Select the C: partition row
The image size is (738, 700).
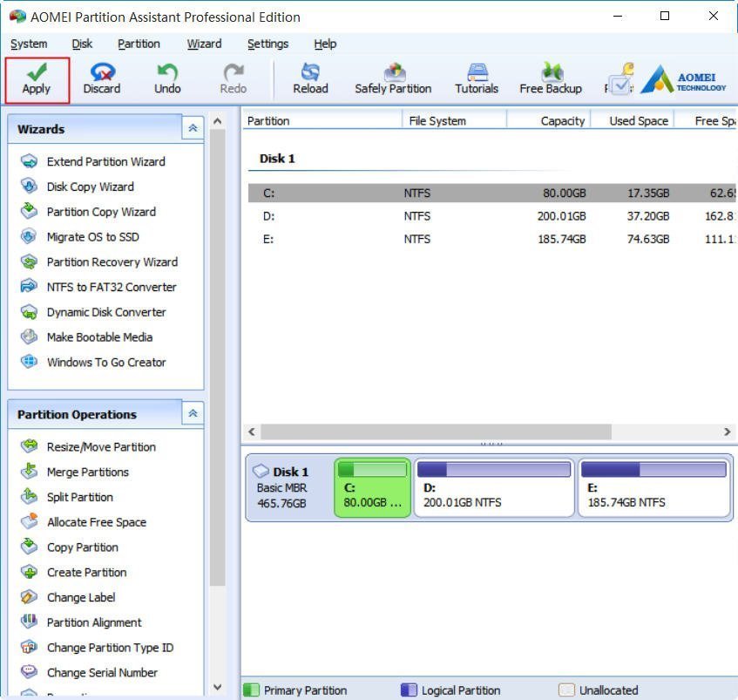[x=491, y=193]
